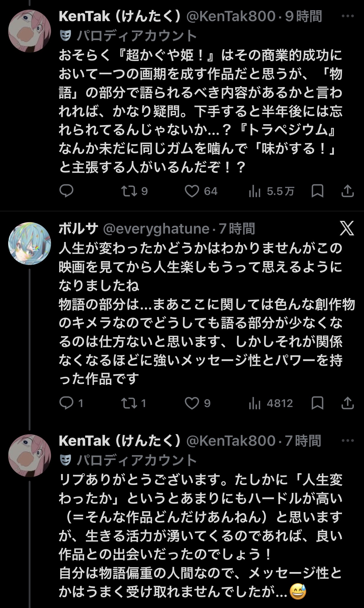Open KenTak's avatar on the last reply

pyautogui.click(x=29, y=456)
